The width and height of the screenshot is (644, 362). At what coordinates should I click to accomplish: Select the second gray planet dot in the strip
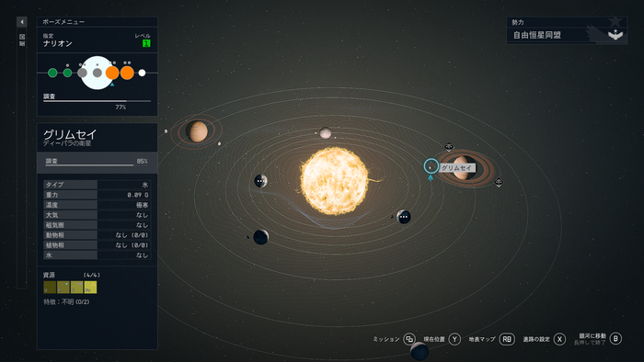[x=98, y=73]
